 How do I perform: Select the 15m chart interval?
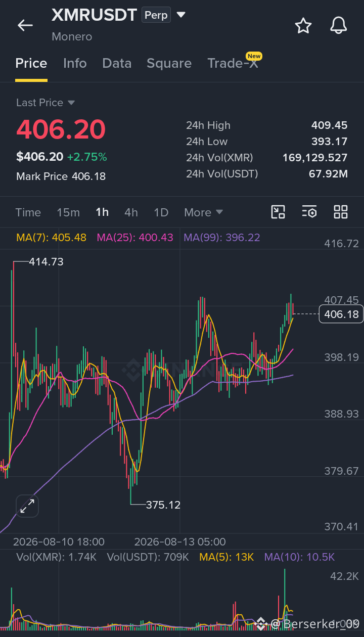point(68,212)
